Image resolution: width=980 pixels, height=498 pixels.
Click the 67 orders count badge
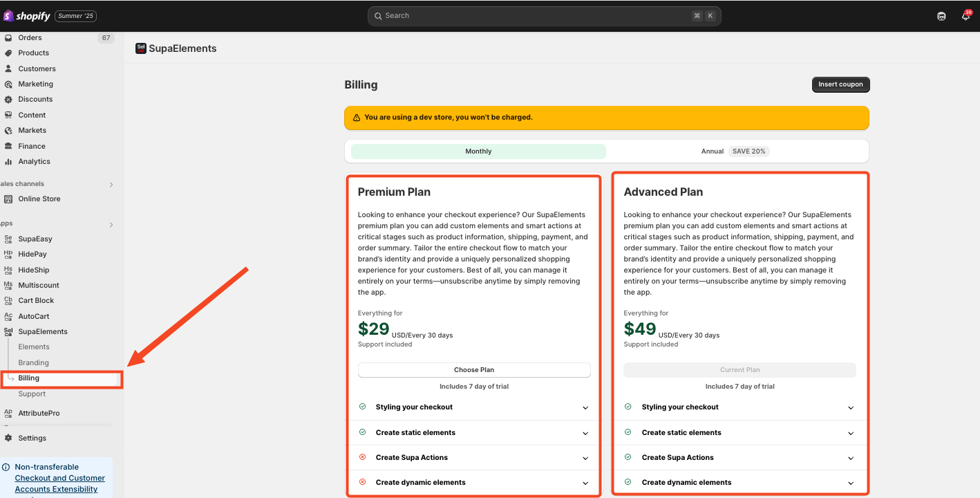point(106,38)
